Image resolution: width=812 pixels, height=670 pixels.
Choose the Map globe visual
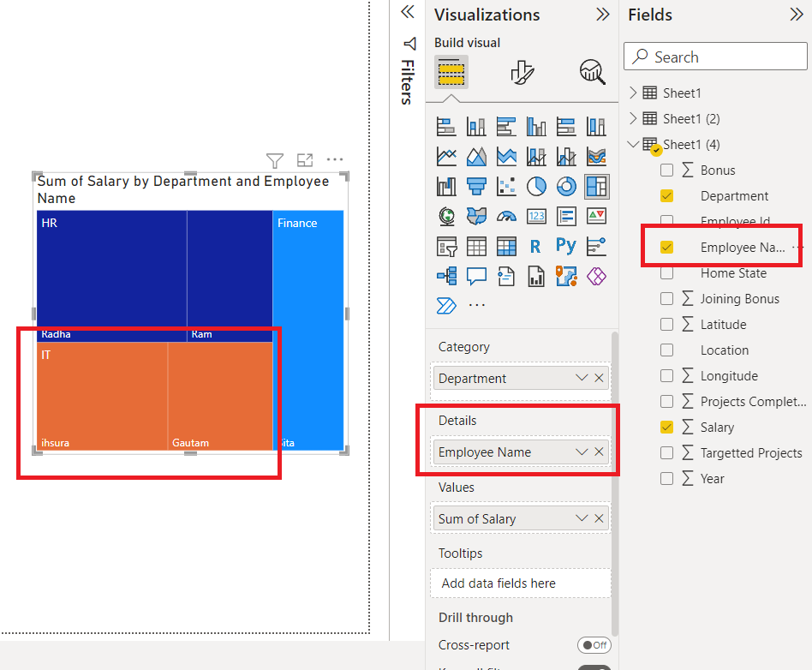point(446,216)
